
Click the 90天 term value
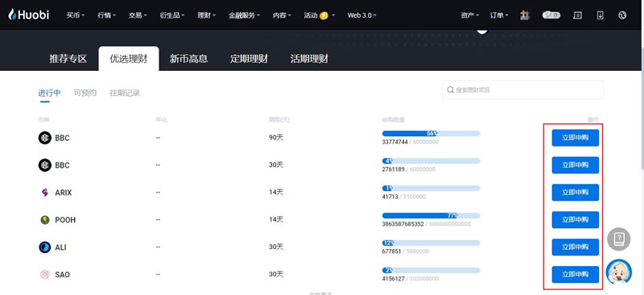[x=276, y=137]
